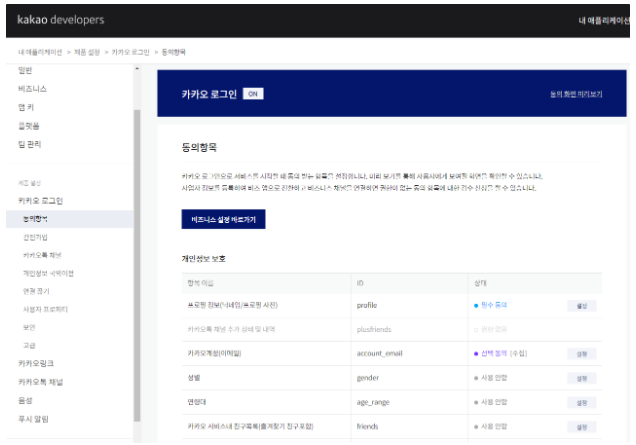
Task: Go to 내 애플리케이션 in the breadcrumb
Action: point(40,52)
